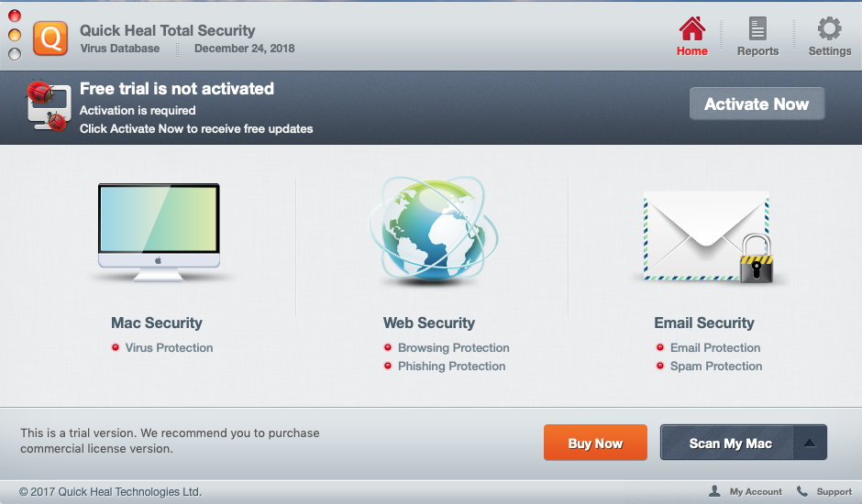Open the Home tab house icon
This screenshot has width=862, height=504.
pyautogui.click(x=692, y=28)
